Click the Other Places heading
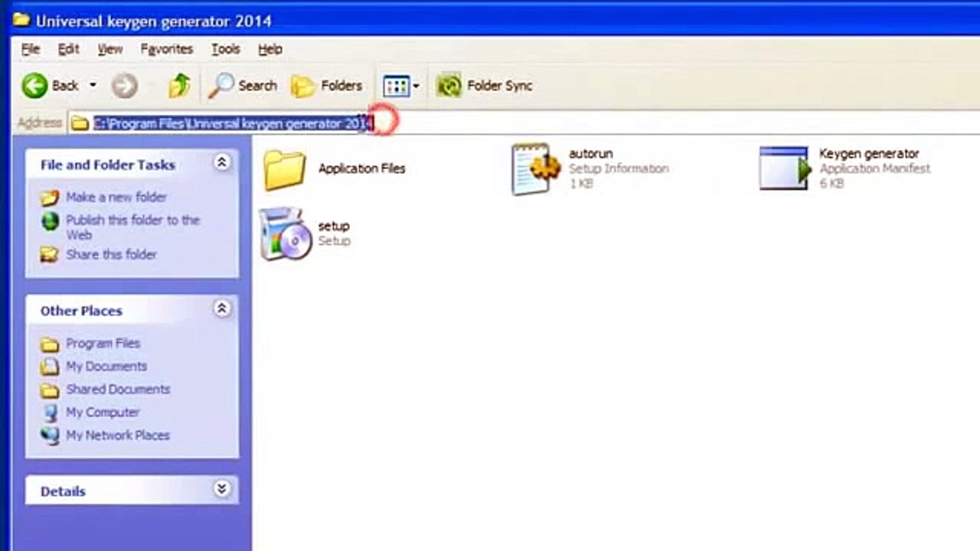The image size is (980, 551). (x=81, y=311)
